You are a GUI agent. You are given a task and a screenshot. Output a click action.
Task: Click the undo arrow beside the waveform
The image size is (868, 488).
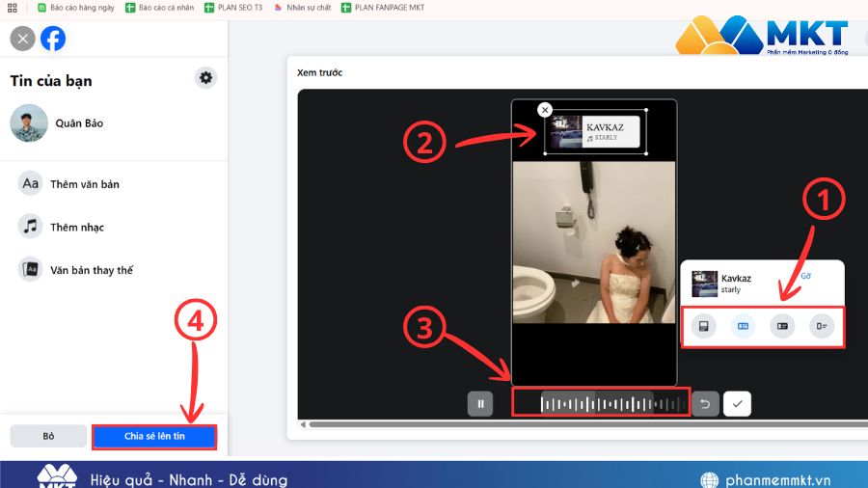point(704,403)
